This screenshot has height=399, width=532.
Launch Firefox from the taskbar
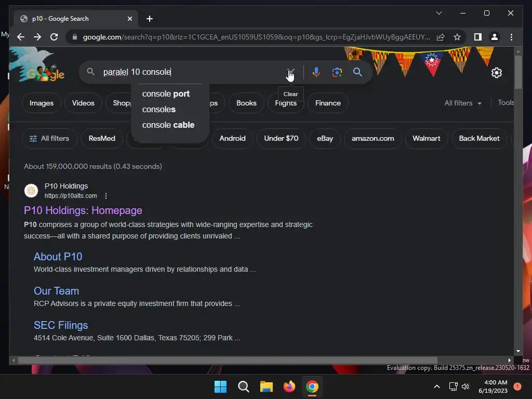pyautogui.click(x=289, y=387)
